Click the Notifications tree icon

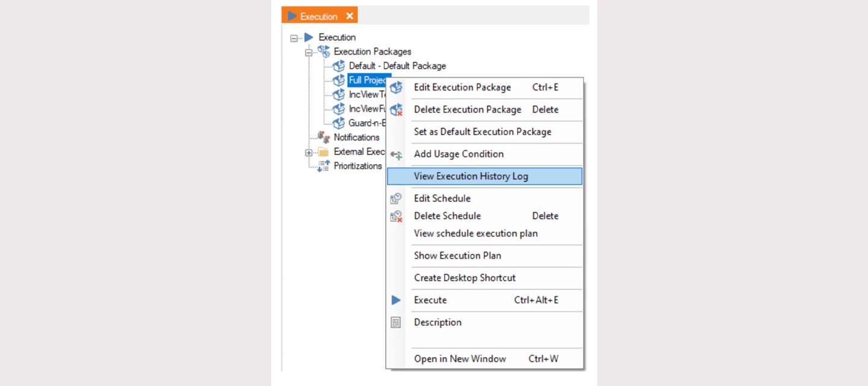[324, 137]
